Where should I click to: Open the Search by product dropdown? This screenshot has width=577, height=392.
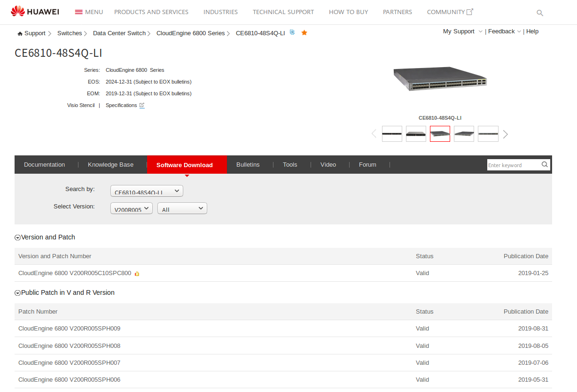[x=147, y=191]
